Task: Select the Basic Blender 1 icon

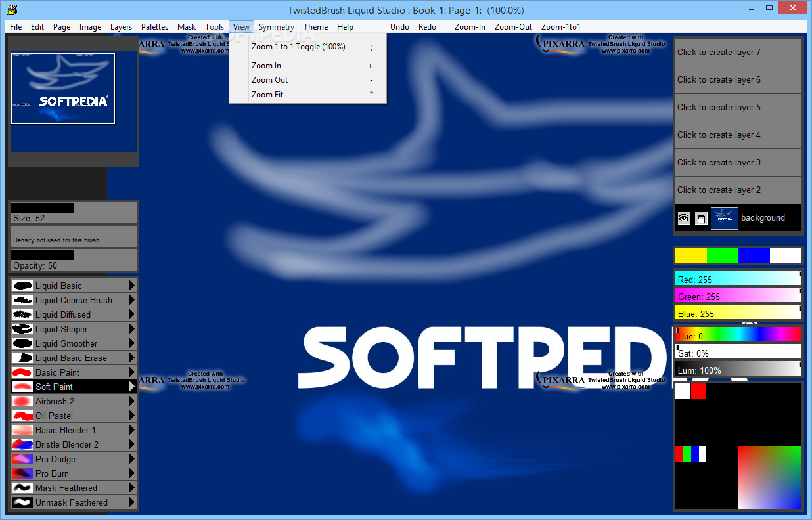Action: coord(22,430)
